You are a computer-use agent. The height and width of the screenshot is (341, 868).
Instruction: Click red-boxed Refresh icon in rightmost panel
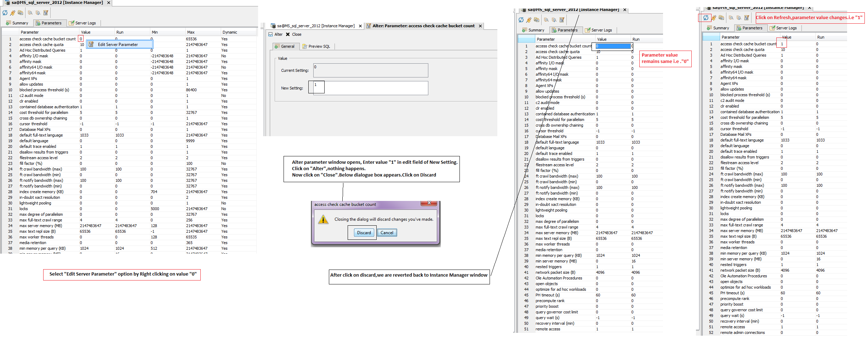click(x=706, y=18)
